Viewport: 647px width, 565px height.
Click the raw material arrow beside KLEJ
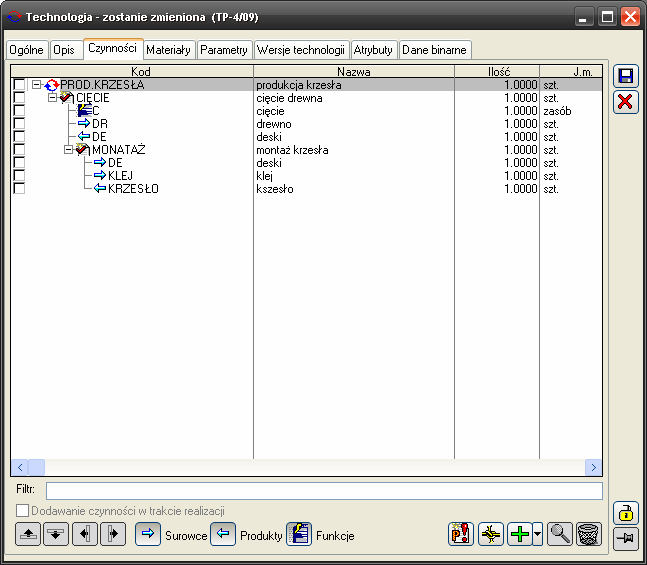click(100, 175)
